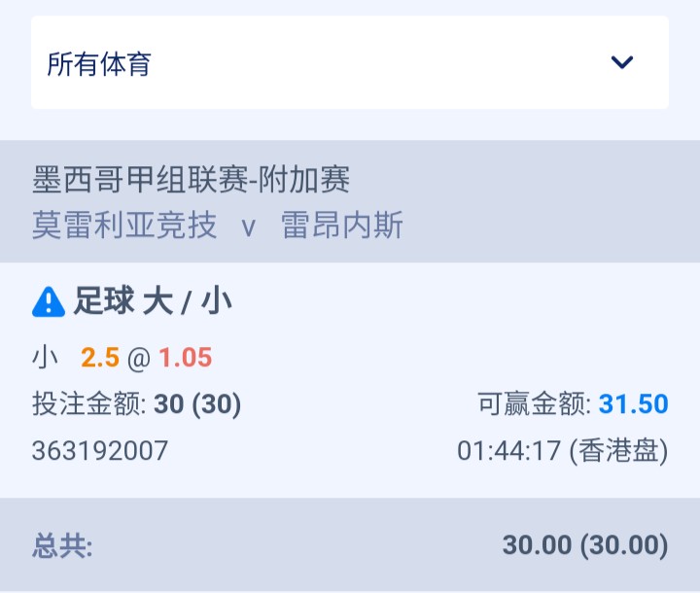Click the red 1.05 odds value
Image resolution: width=700 pixels, height=593 pixels.
pos(186,358)
